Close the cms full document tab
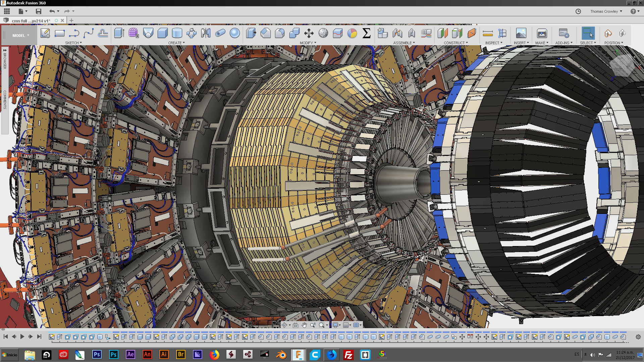 pyautogui.click(x=62, y=20)
